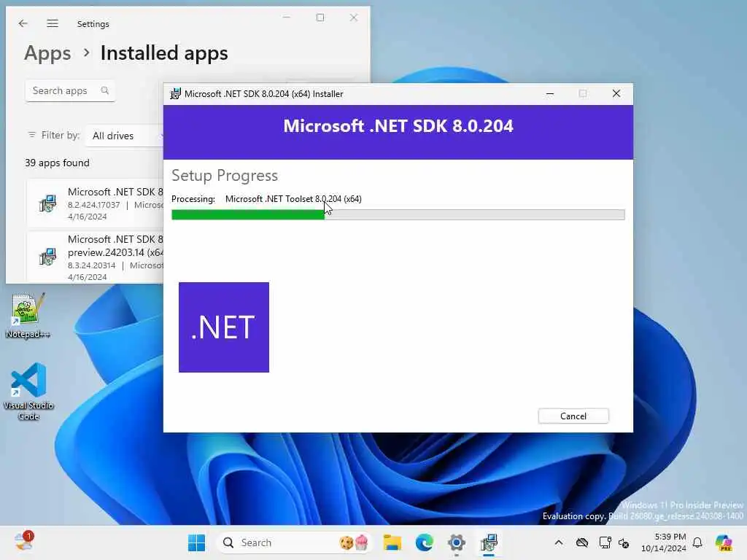Click the Apps breadcrumb in Settings
Image resolution: width=747 pixels, height=560 pixels.
[47, 52]
